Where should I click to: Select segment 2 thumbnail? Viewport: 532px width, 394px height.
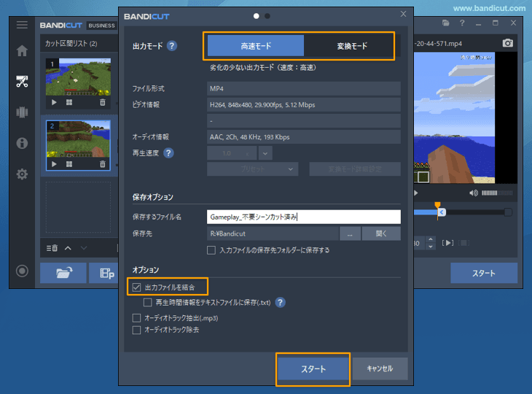click(x=78, y=139)
